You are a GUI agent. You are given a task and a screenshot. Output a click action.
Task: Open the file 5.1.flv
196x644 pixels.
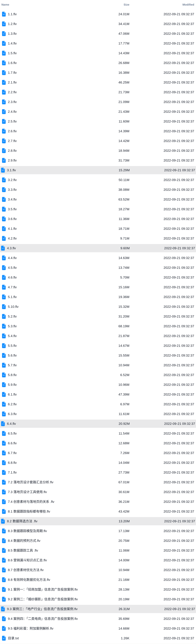12,297
